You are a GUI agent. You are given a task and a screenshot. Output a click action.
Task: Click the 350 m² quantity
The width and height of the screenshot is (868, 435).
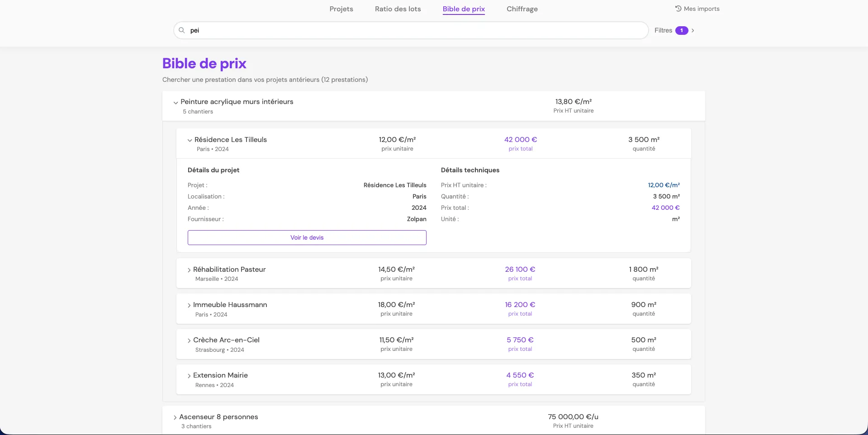coord(644,375)
